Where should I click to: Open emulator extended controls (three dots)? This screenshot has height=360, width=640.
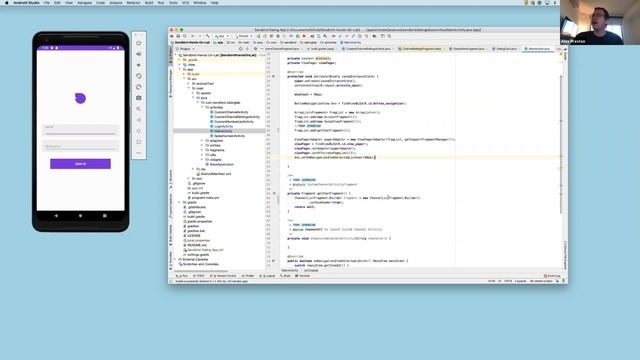tap(139, 153)
